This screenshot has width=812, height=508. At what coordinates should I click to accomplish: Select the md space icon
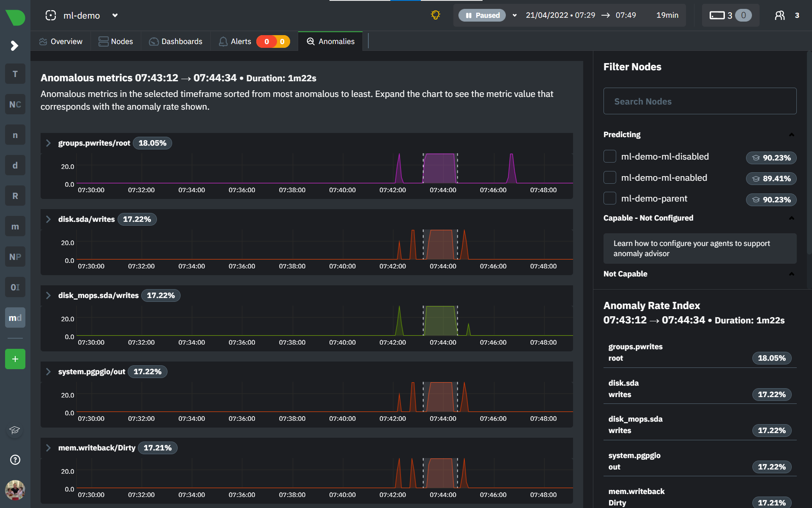(15, 318)
